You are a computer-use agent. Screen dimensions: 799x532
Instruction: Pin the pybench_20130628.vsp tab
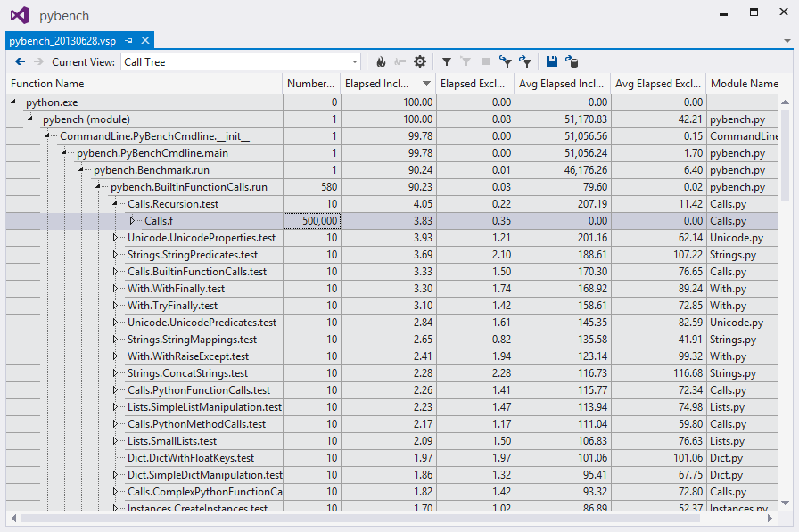[x=129, y=40]
